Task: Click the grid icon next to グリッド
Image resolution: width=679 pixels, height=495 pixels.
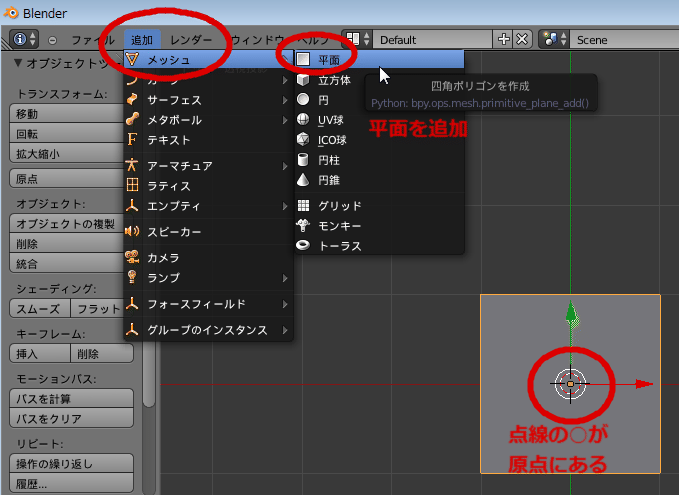Action: coord(304,205)
